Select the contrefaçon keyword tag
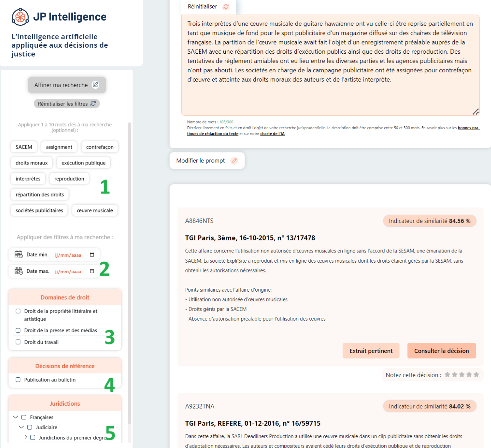491x448 pixels. (x=100, y=147)
